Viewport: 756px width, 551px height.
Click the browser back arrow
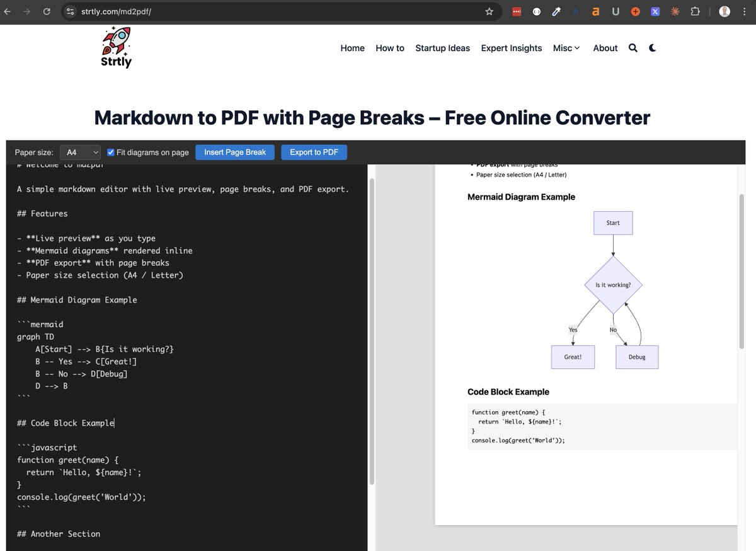point(8,11)
